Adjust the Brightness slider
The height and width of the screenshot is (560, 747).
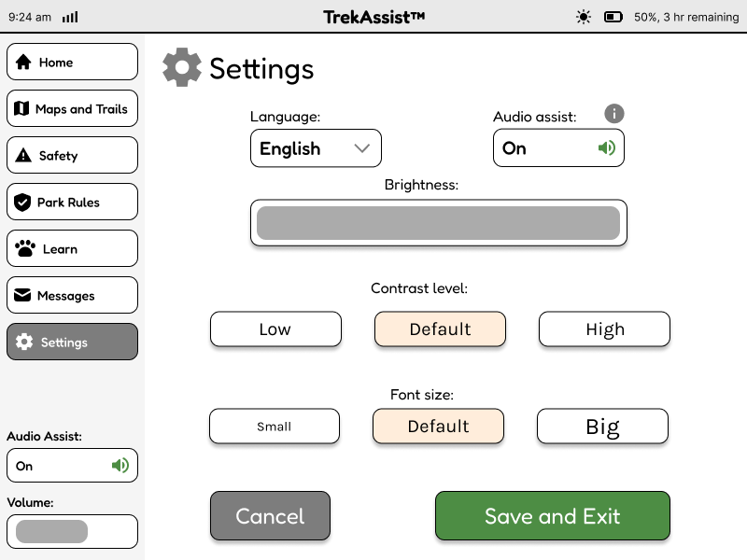pyautogui.click(x=439, y=222)
